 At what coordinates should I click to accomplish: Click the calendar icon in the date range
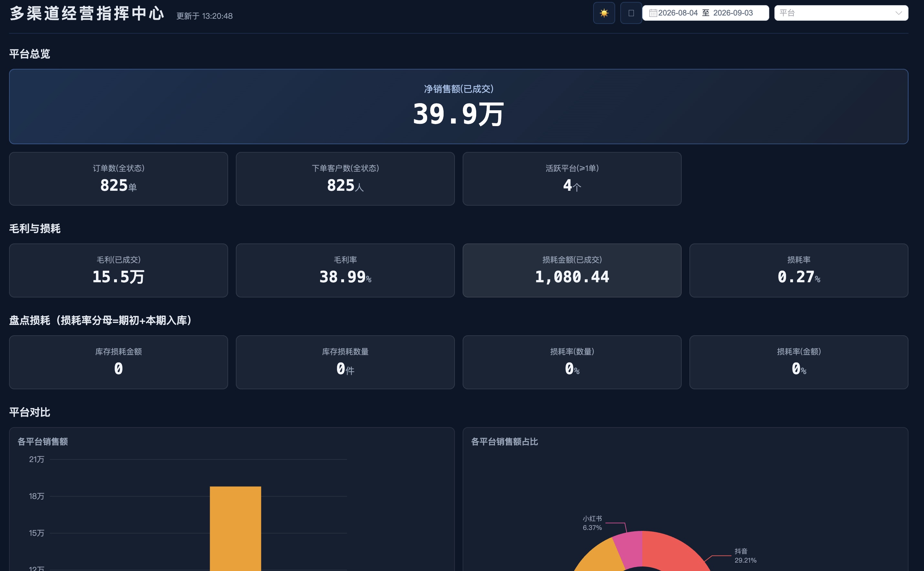click(653, 13)
